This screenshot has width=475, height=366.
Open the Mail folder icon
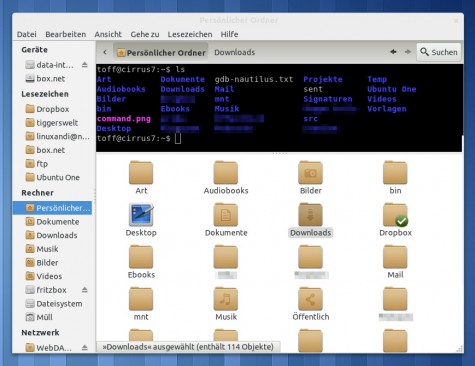[395, 257]
